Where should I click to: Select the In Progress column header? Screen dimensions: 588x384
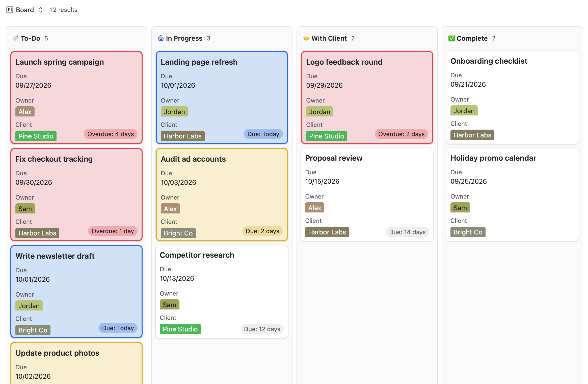[x=184, y=38]
